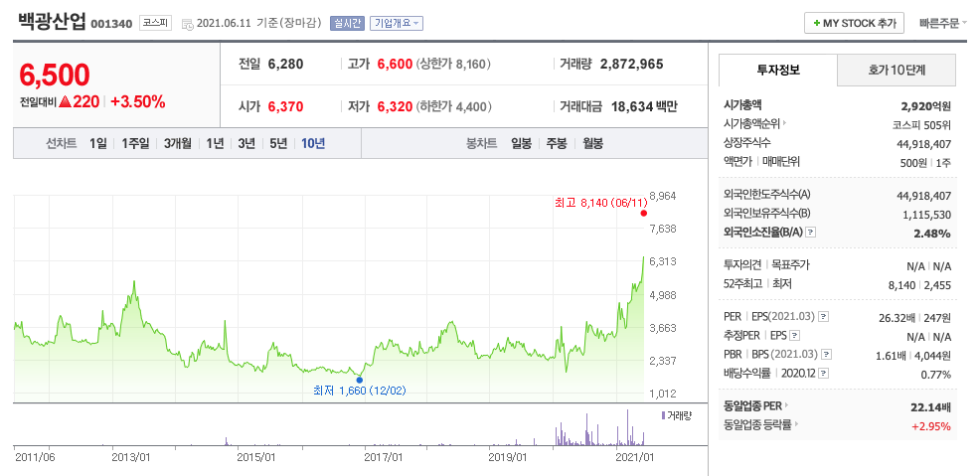
Task: Click the 동일업종 PER value 22.14배
Action: point(931,407)
